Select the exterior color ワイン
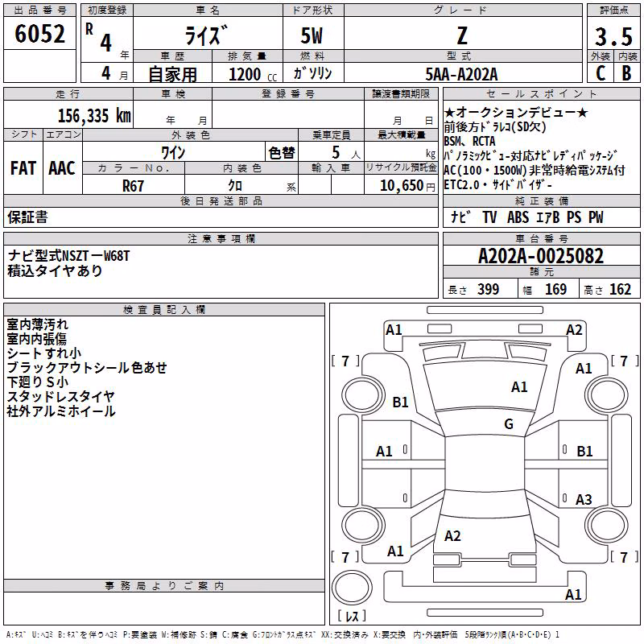The image size is (644, 644). pyautogui.click(x=173, y=153)
